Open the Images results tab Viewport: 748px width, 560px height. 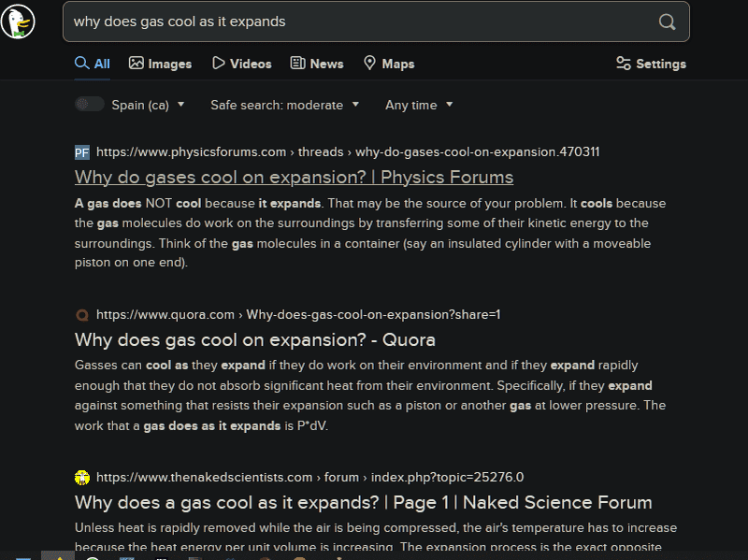[160, 64]
